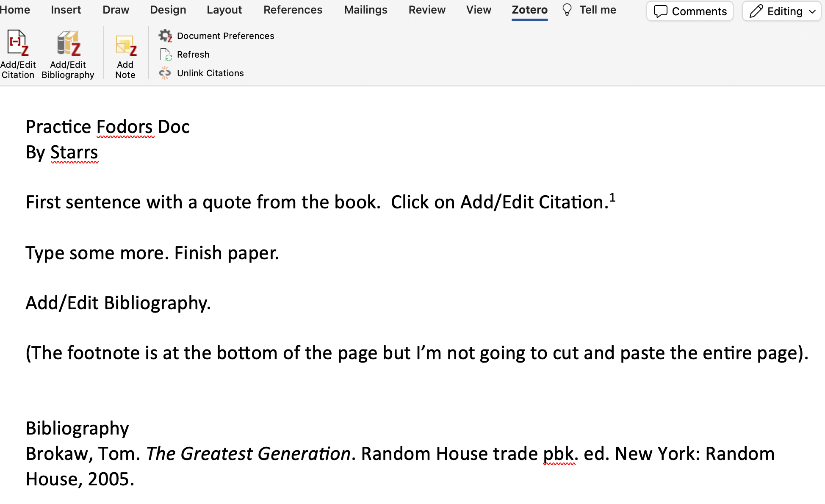This screenshot has width=825, height=504.
Task: Click the misspelled word Fodors
Action: pyautogui.click(x=125, y=127)
